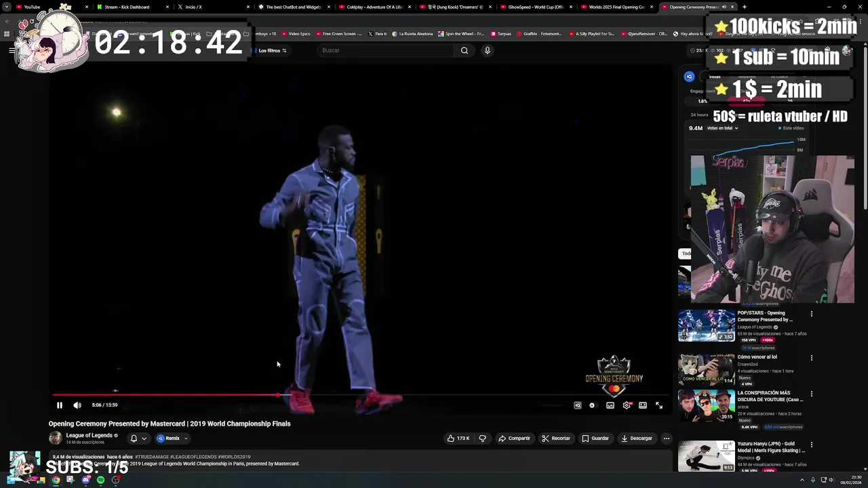Click the #TRUEDAMAGE hashtag in description
Image resolution: width=868 pixels, height=488 pixels.
[x=152, y=457]
